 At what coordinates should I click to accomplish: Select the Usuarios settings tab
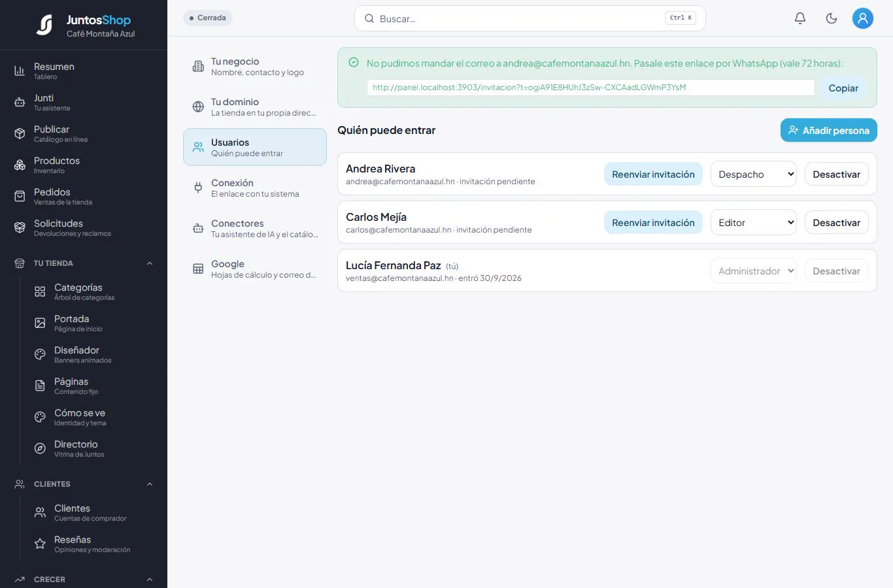tap(255, 147)
